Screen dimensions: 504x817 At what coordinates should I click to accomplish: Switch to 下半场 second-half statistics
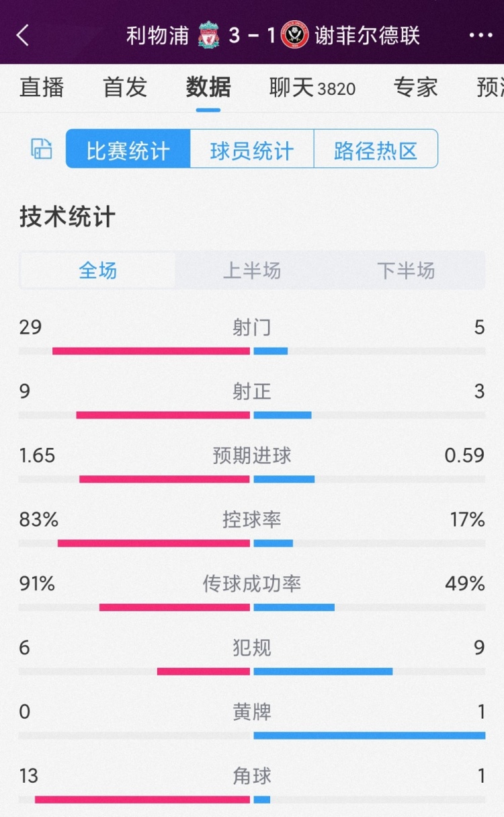[407, 270]
